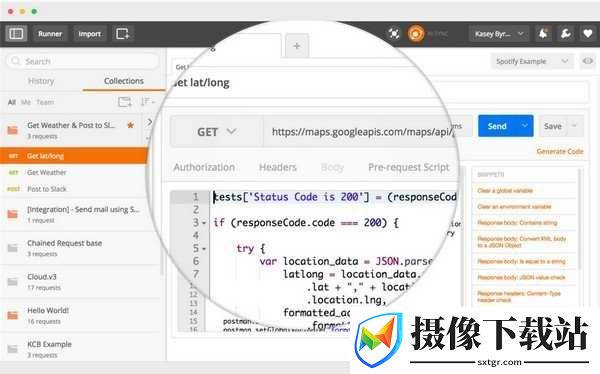The image size is (600, 374).
Task: Focus the sidebar Search field
Action: tap(82, 61)
